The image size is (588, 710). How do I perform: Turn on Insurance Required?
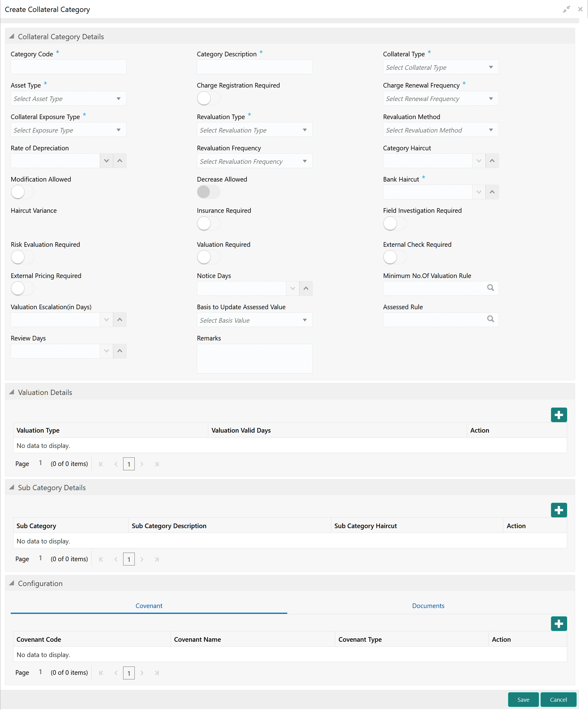pyautogui.click(x=208, y=224)
